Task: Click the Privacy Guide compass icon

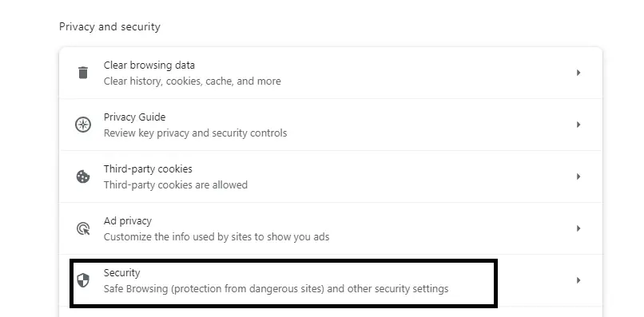Action: 83,125
